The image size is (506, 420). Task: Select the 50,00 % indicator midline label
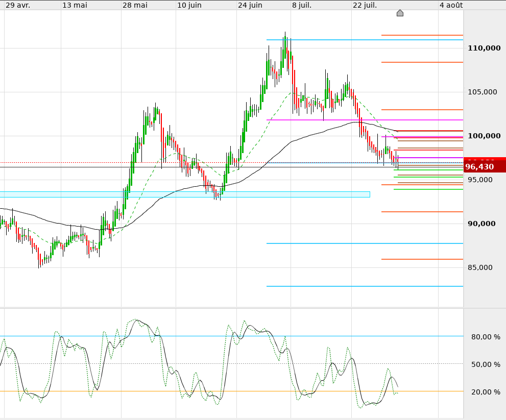click(486, 364)
